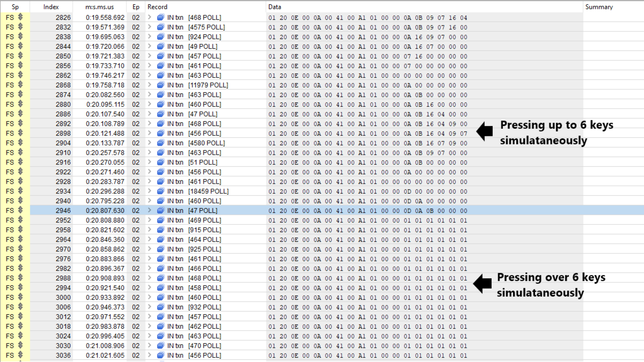The height and width of the screenshot is (362, 644).
Task: Expand record 2892 with 468 POLL
Action: point(149,123)
